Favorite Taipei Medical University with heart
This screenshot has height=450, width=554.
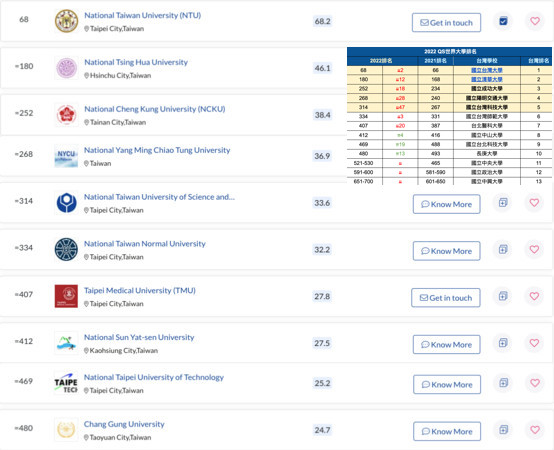(x=534, y=296)
